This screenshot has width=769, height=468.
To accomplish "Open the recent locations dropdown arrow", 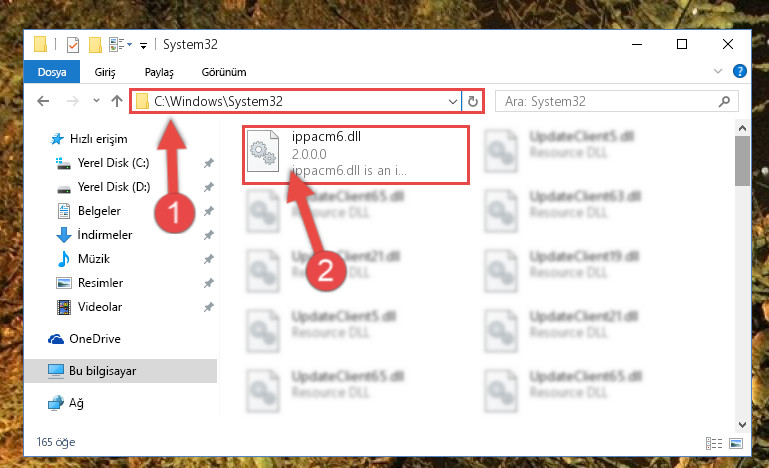I will pos(96,101).
